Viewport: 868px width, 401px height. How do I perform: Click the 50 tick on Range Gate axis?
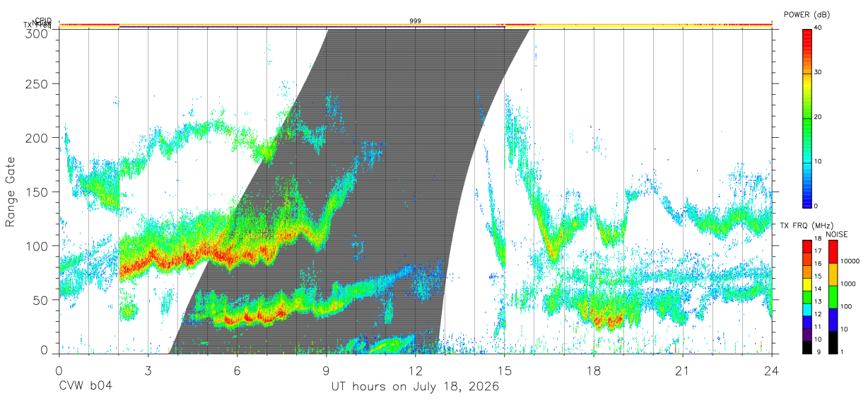point(41,300)
